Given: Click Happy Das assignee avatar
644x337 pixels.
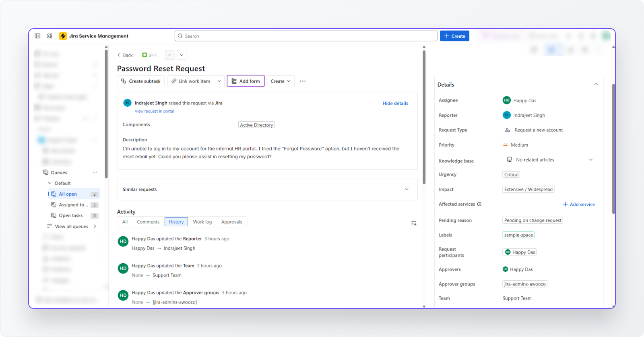Looking at the screenshot, I should tap(507, 100).
